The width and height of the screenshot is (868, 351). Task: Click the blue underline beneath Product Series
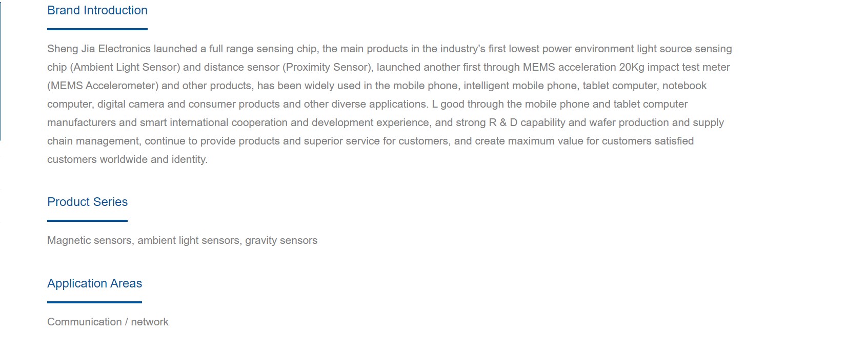click(x=88, y=221)
